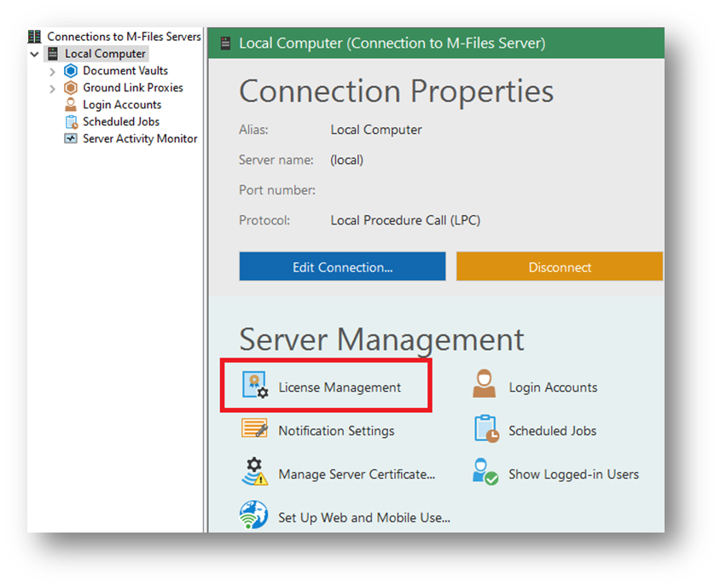The image size is (720, 588).
Task: Select Ground Link Proxies in the tree
Action: (x=133, y=88)
